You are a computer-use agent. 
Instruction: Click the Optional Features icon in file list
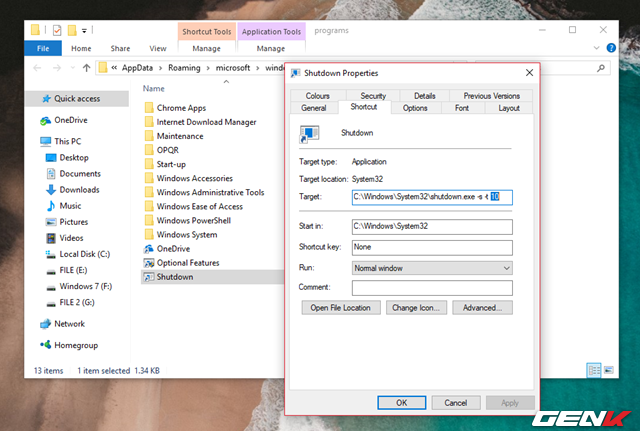pos(149,263)
